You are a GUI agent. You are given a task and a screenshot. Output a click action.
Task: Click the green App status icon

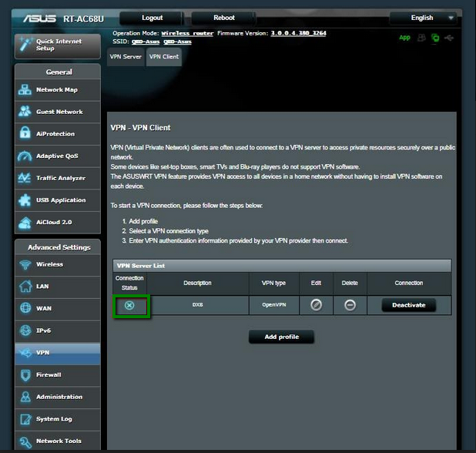404,38
